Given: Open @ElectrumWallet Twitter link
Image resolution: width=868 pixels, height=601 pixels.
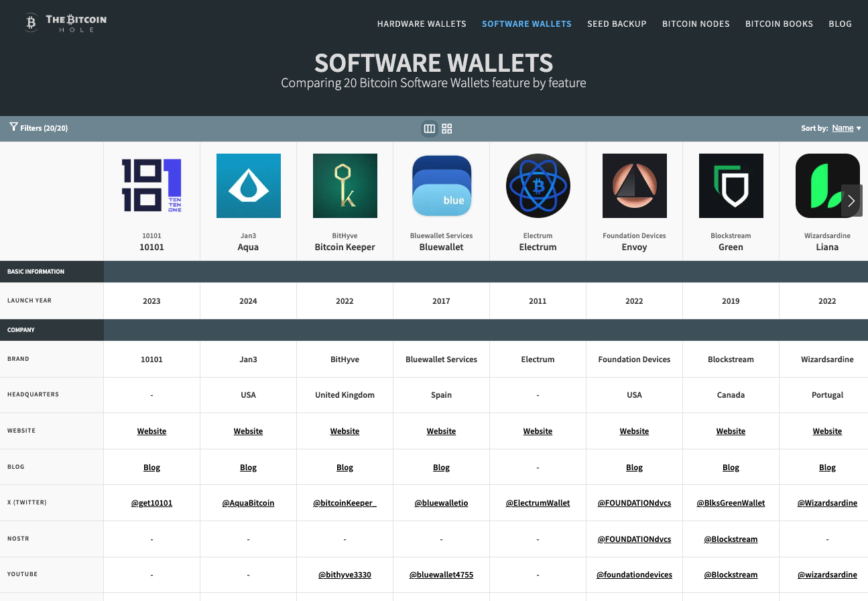Looking at the screenshot, I should pos(538,503).
